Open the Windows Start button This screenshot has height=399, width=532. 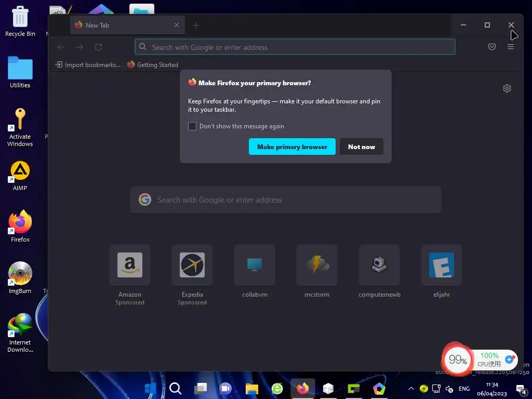click(150, 388)
